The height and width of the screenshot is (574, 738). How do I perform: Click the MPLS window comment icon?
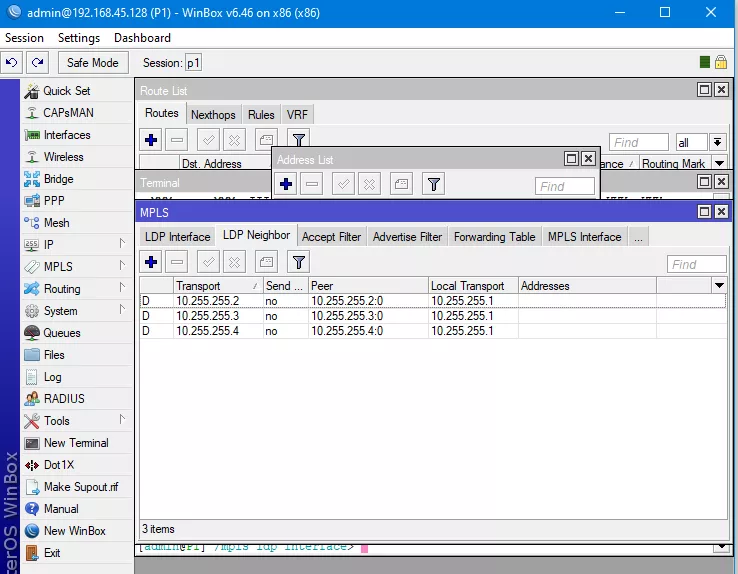tap(266, 262)
